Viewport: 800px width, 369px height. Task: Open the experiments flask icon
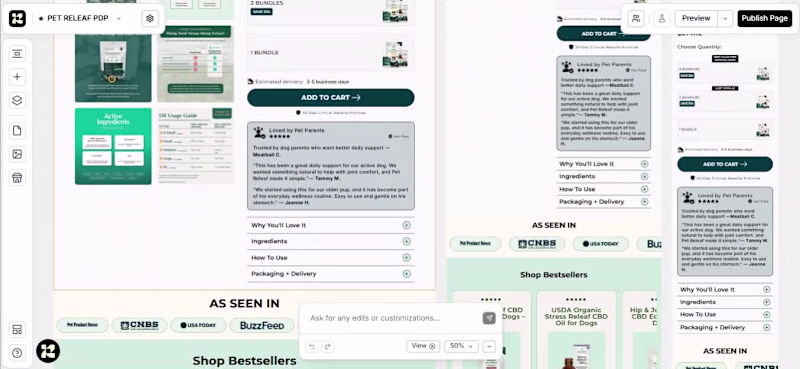[662, 18]
